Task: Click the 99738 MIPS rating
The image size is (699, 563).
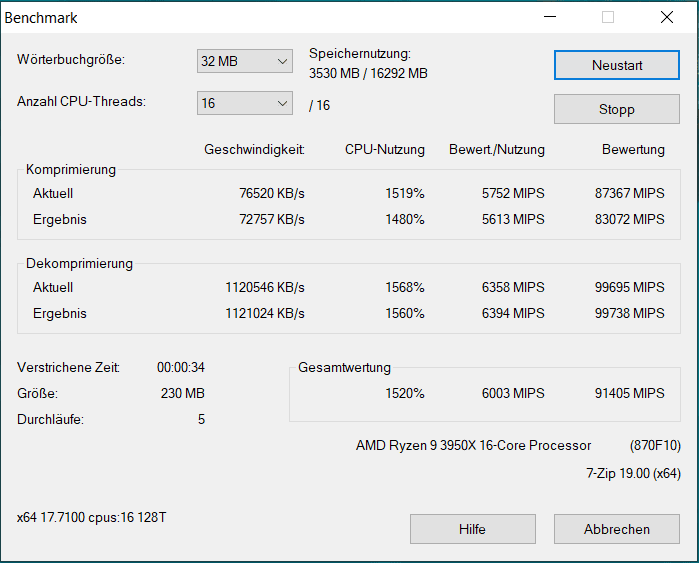Action: coord(629,313)
